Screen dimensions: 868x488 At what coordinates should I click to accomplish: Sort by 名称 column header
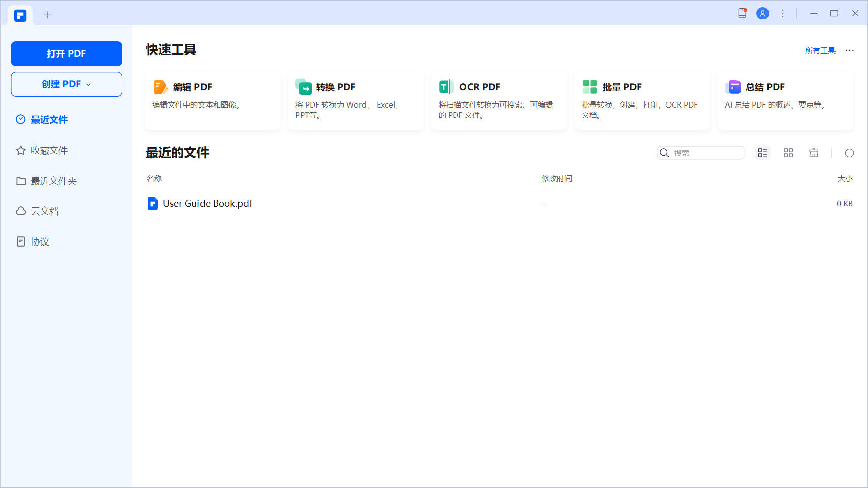[154, 179]
